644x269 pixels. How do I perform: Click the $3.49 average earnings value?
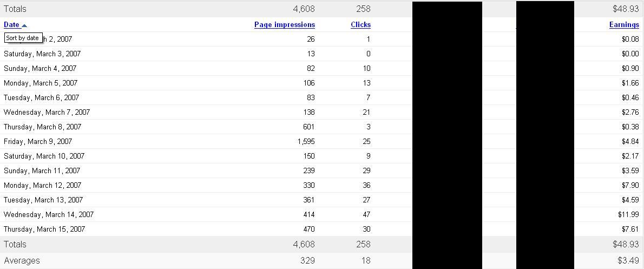click(x=628, y=260)
